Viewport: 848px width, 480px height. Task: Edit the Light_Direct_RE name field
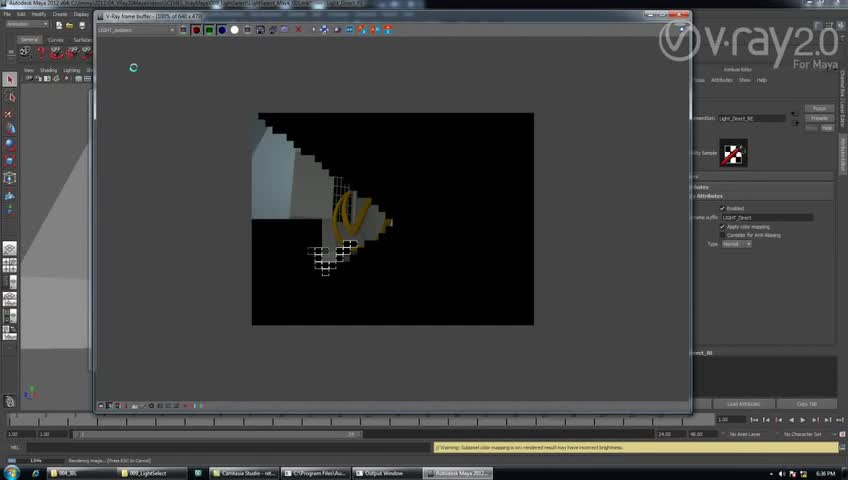[x=752, y=118]
